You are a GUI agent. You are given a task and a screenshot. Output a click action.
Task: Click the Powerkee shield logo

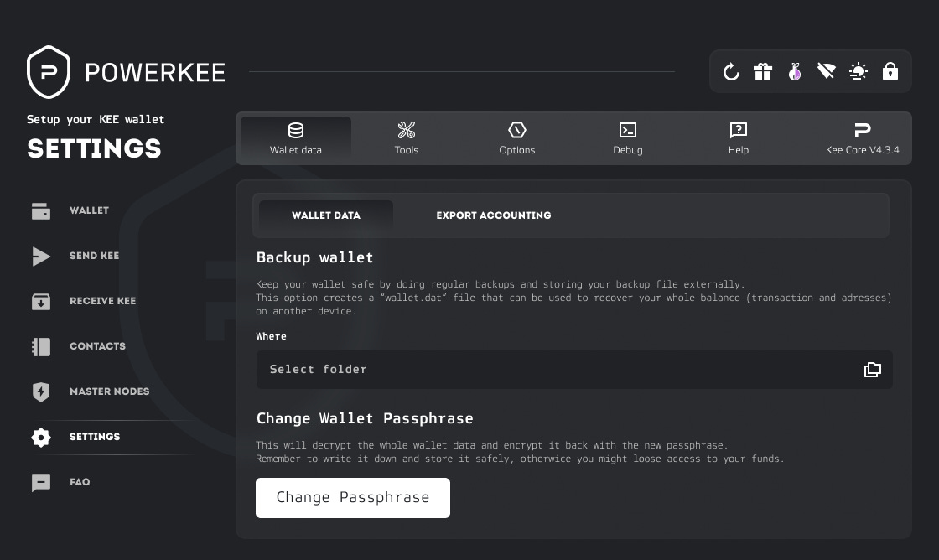(49, 72)
